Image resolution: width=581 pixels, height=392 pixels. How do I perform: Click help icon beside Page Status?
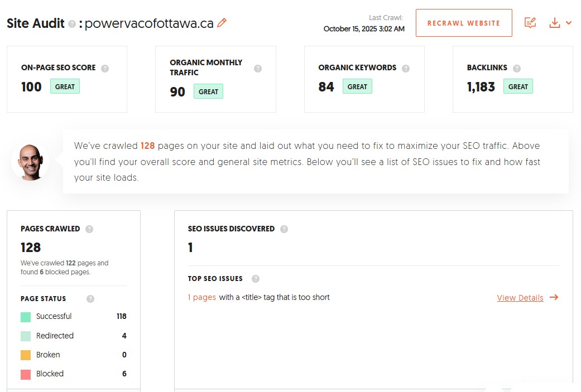[x=90, y=299]
